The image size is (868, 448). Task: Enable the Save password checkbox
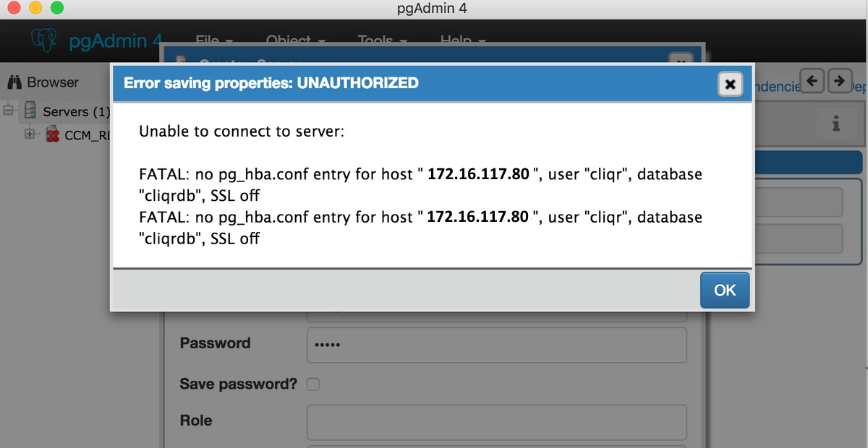312,384
